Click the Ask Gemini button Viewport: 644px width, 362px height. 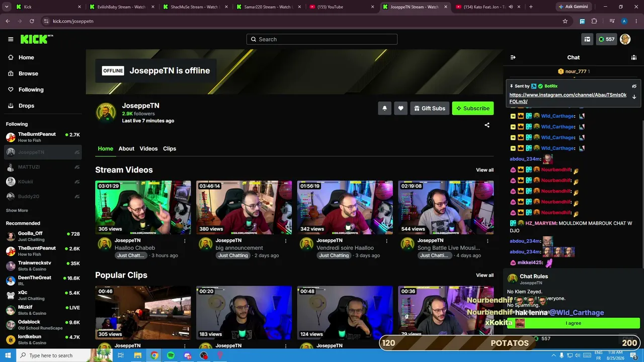pos(573,7)
